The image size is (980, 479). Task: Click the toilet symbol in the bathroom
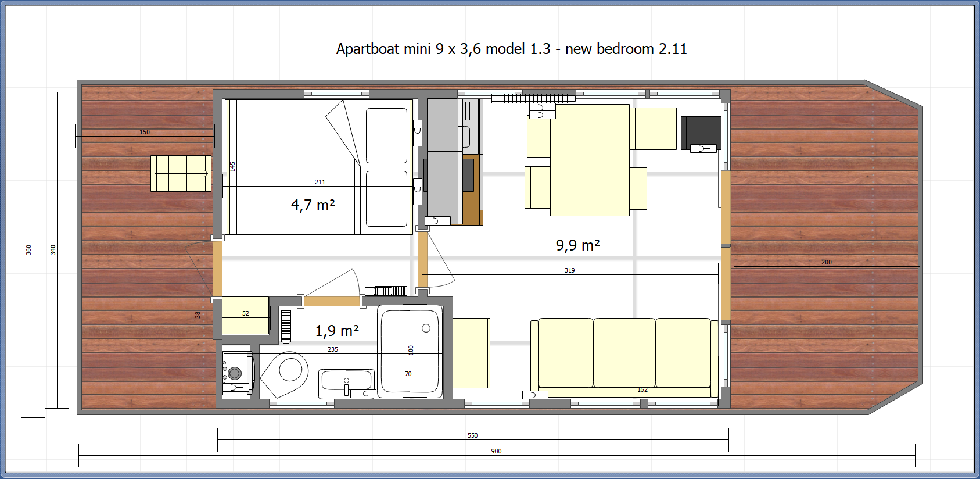[286, 373]
